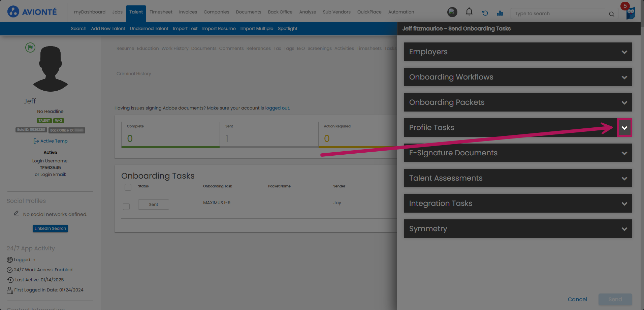Screen dimensions: 644x310
Task: Click the LinkedIn Search button
Action: point(50,228)
